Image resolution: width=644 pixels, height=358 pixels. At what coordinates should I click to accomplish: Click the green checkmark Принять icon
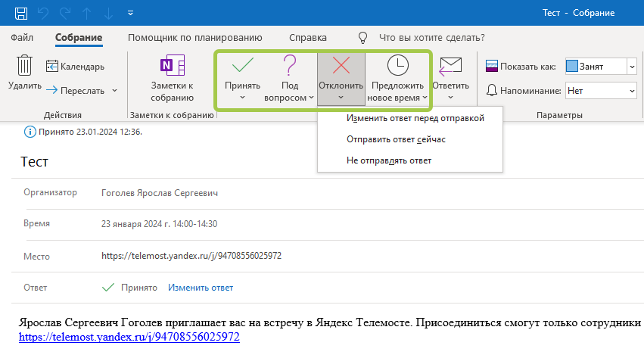point(242,65)
